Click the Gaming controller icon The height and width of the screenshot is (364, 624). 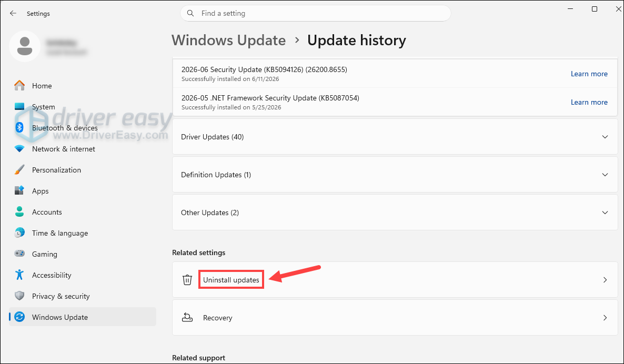click(19, 254)
